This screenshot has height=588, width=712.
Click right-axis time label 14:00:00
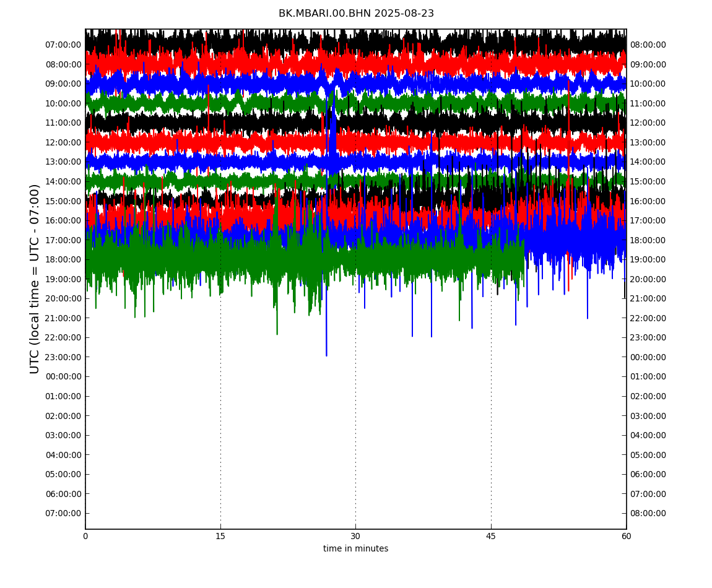(648, 162)
